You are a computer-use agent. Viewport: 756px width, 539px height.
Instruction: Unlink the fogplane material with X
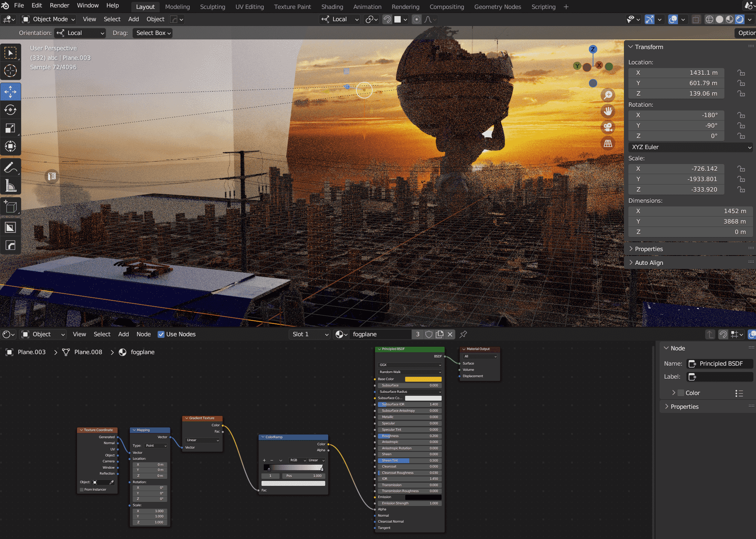coord(450,334)
